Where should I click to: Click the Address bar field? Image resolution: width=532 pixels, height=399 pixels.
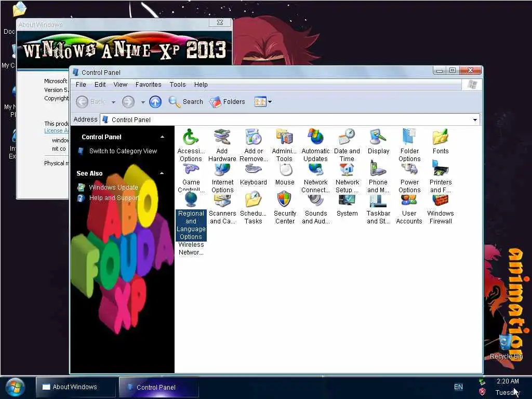click(x=290, y=120)
